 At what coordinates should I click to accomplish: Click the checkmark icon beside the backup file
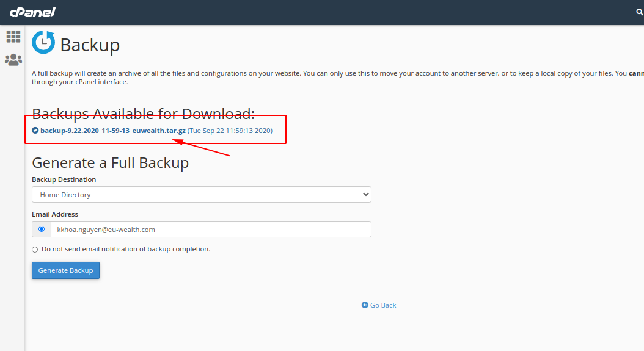[35, 131]
